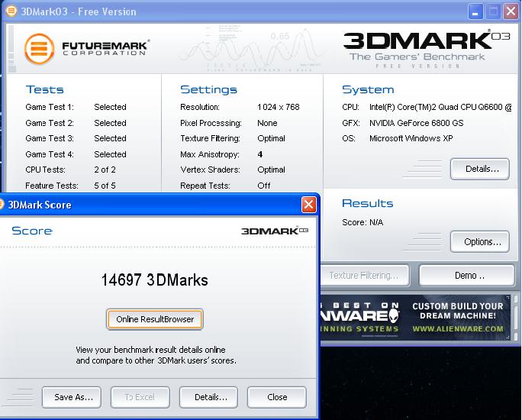Open Details in 3DMark Score dialog
Image resolution: width=522 pixels, height=420 pixels.
209,397
